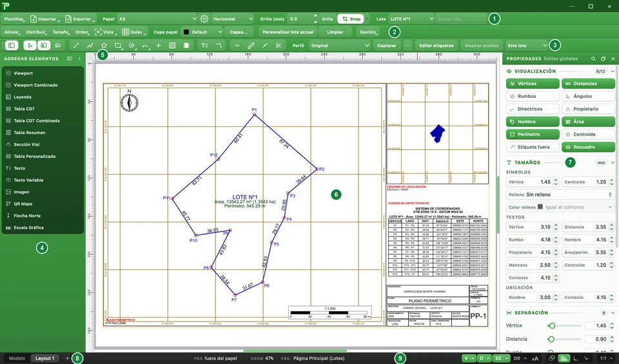Collapse the Agregar Elementos panel

79,59
